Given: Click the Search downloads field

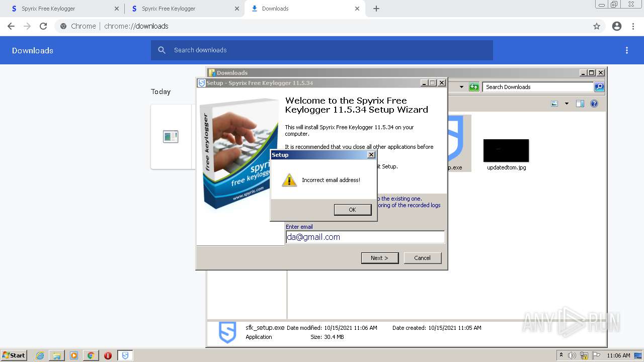Looking at the screenshot, I should click(x=322, y=50).
